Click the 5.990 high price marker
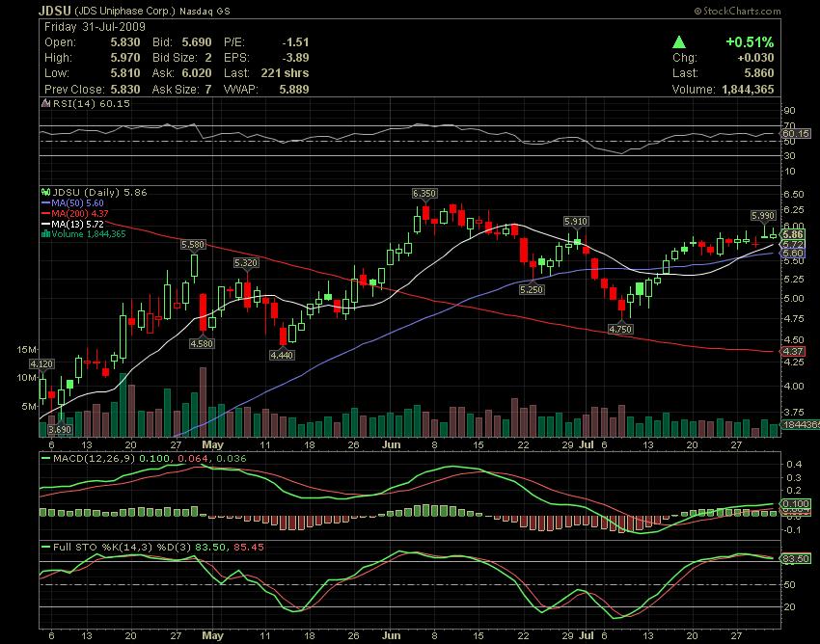The width and height of the screenshot is (820, 644). [763, 215]
